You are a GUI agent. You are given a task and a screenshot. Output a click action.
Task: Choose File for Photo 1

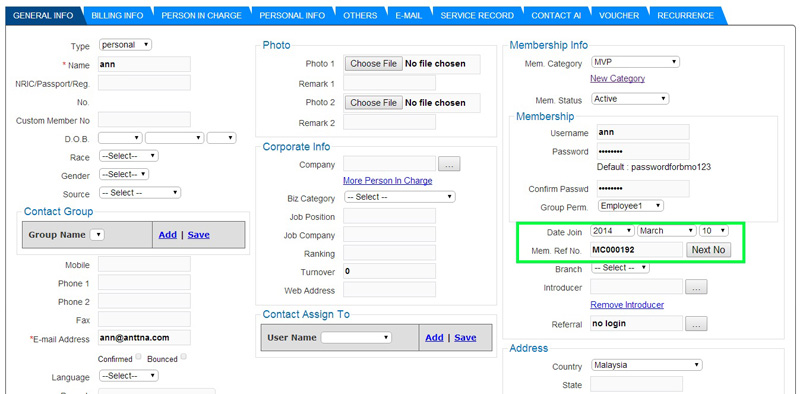point(373,64)
